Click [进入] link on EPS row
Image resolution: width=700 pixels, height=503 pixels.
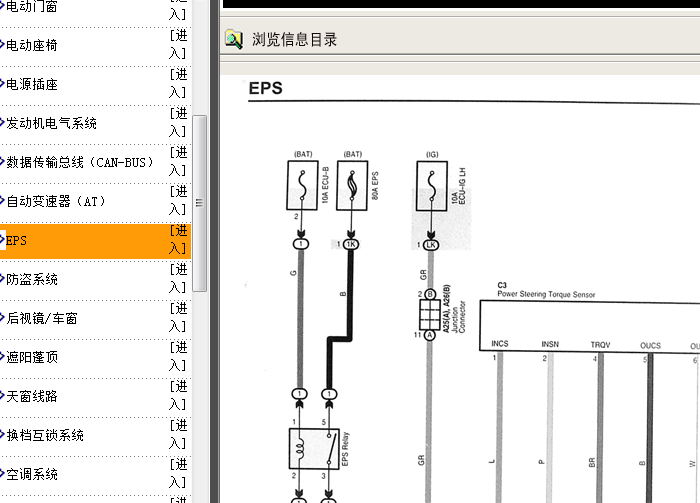[178, 239]
